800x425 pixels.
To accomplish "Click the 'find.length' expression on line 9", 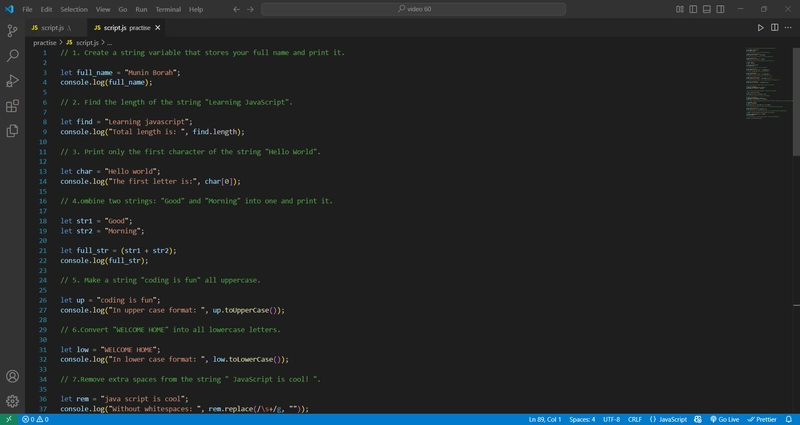I will point(215,132).
